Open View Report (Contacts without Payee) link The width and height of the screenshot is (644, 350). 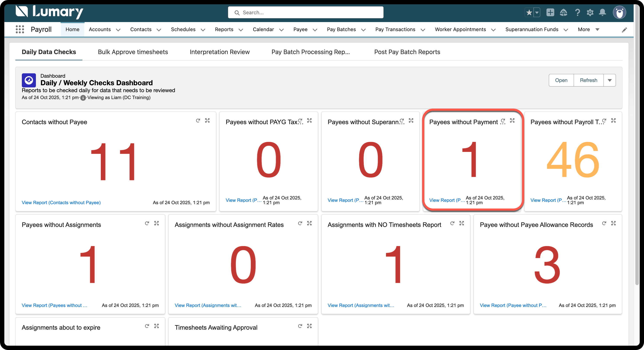(61, 202)
